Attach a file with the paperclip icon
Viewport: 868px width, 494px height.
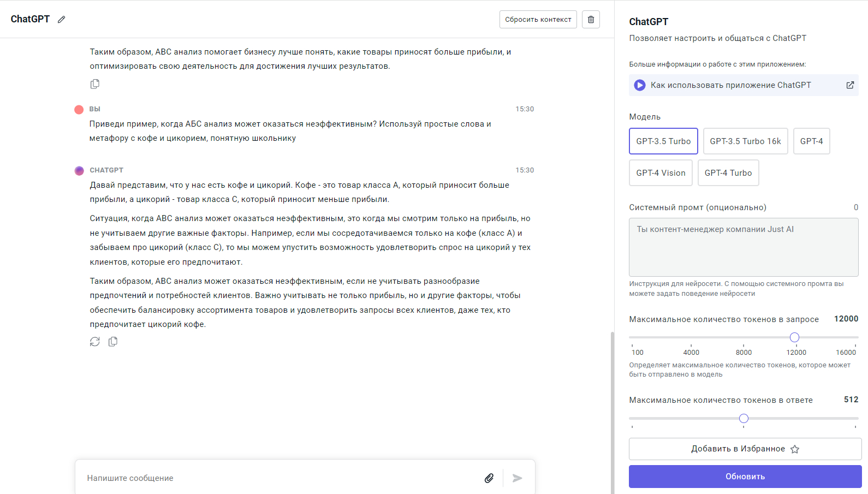coord(489,478)
